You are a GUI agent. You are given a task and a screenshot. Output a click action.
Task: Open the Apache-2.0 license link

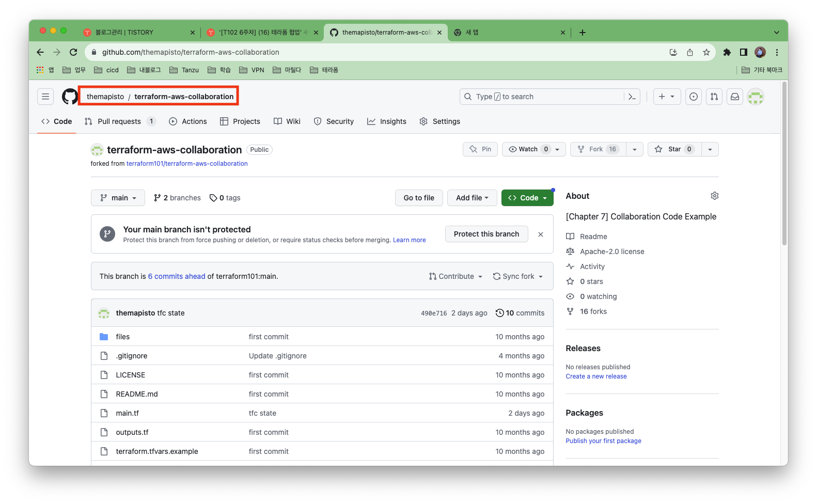coord(612,251)
